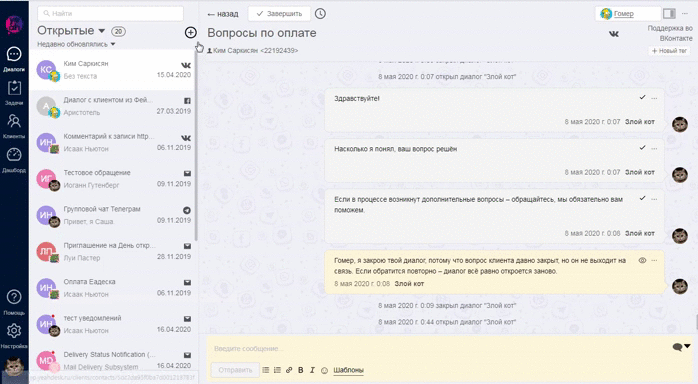Toggle bold formatting in message editor
Image resolution: width=698 pixels, height=384 pixels.
pyautogui.click(x=300, y=370)
